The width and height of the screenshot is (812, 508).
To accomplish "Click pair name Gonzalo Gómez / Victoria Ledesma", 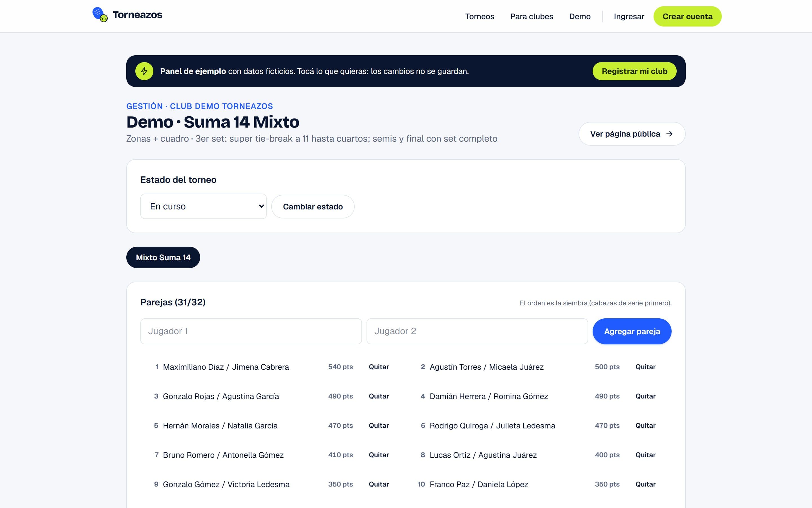I will [226, 484].
